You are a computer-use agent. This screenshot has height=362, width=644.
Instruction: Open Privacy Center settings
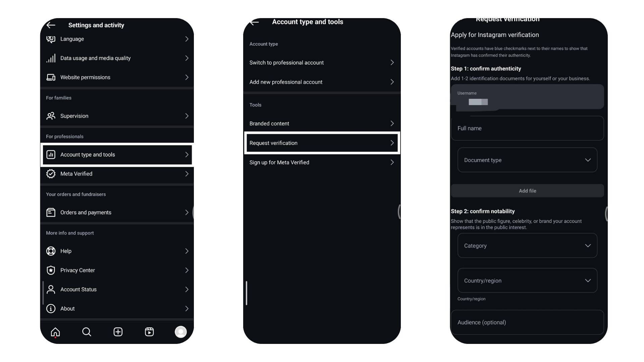[117, 270]
